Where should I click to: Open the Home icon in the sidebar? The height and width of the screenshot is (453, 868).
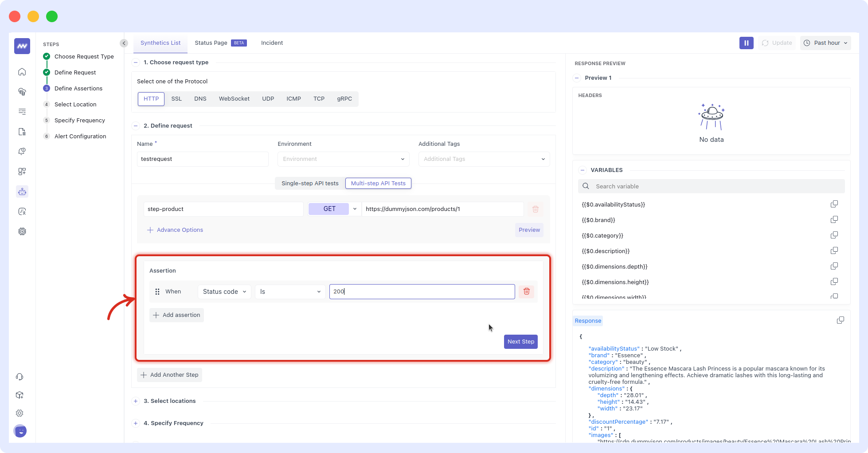click(x=22, y=72)
